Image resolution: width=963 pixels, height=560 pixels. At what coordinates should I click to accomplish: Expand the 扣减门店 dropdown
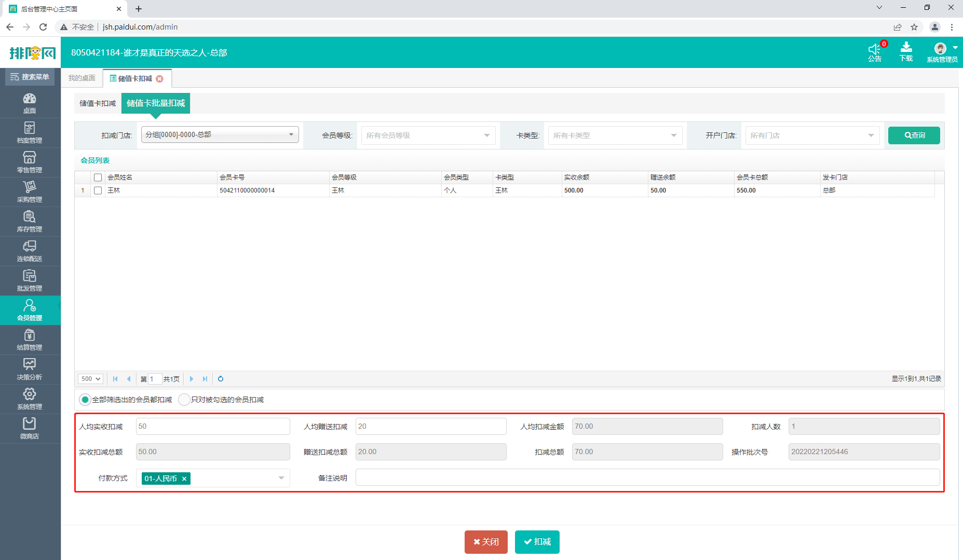click(x=220, y=135)
